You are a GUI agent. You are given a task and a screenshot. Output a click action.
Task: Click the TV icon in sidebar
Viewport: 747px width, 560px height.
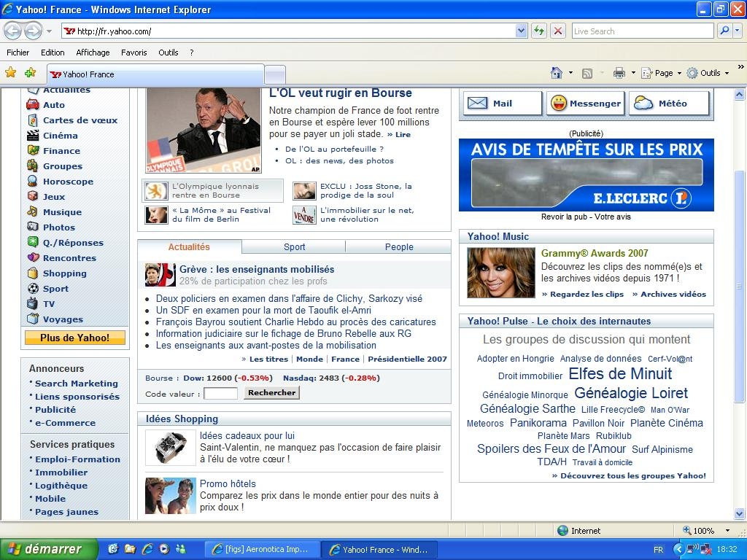(x=32, y=303)
